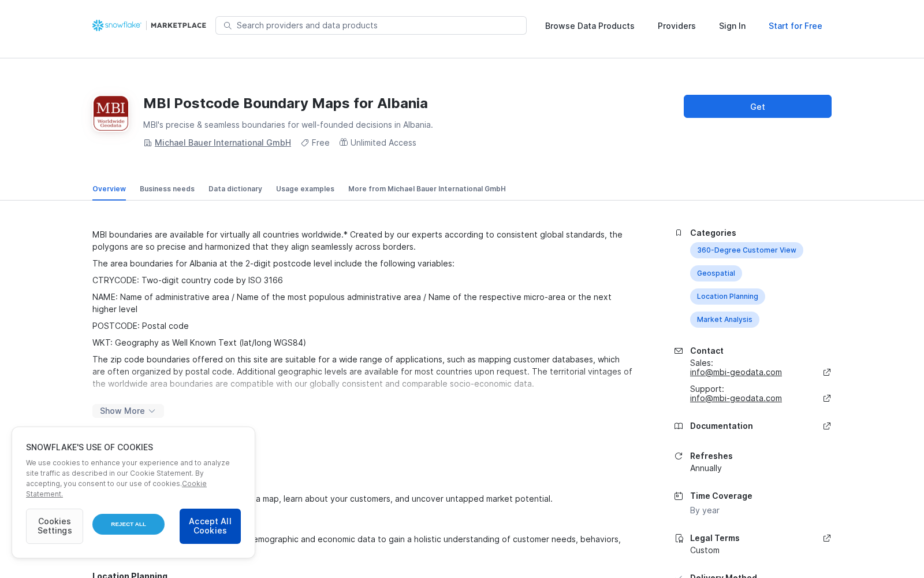This screenshot has width=924, height=578.
Task: Open Cookies Settings
Action: (x=54, y=526)
